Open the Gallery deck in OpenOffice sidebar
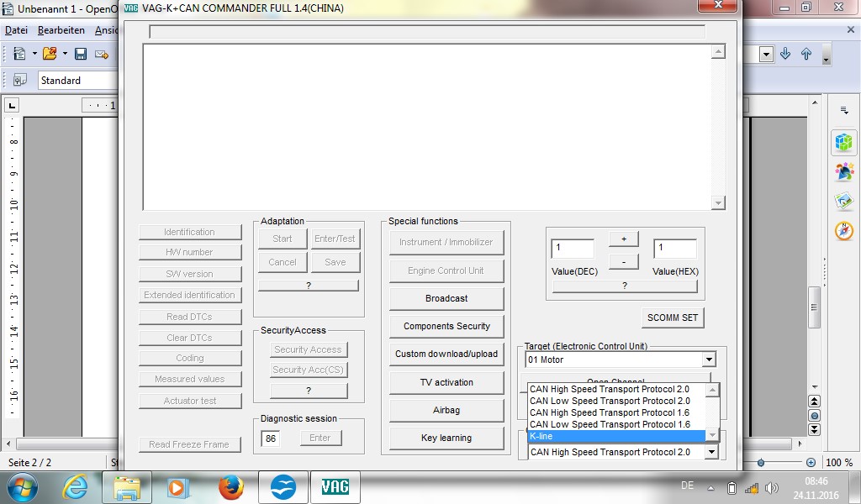 [x=844, y=202]
